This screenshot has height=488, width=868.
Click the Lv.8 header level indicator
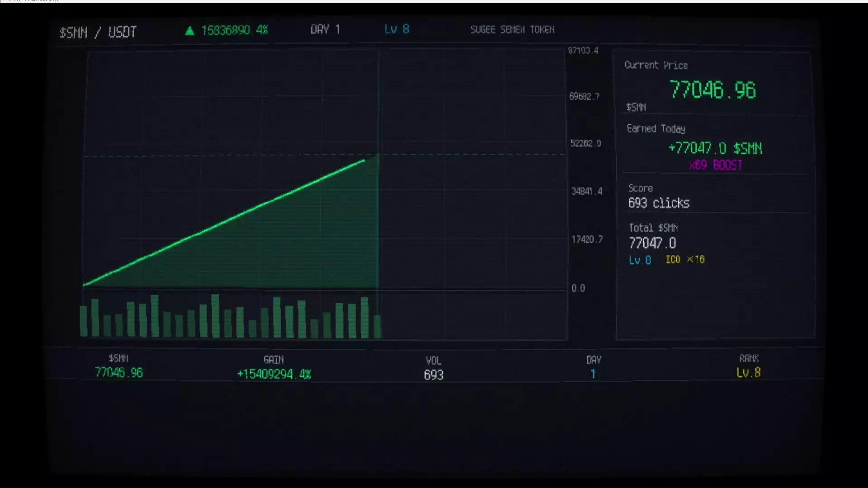(x=396, y=29)
